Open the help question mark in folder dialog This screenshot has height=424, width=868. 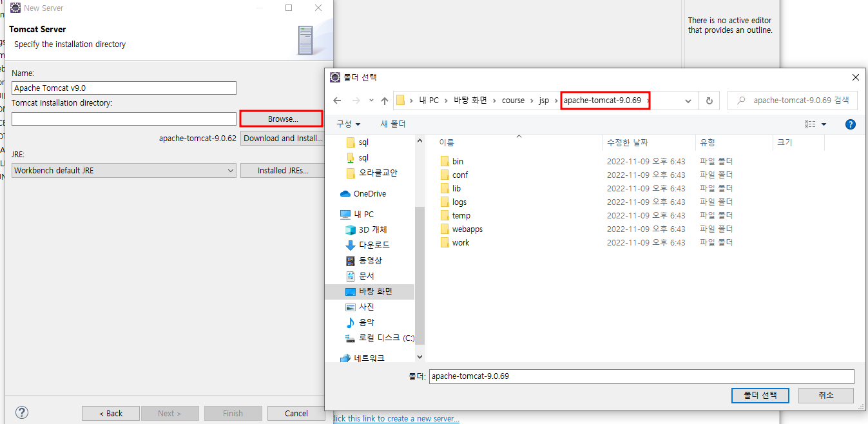(x=850, y=124)
